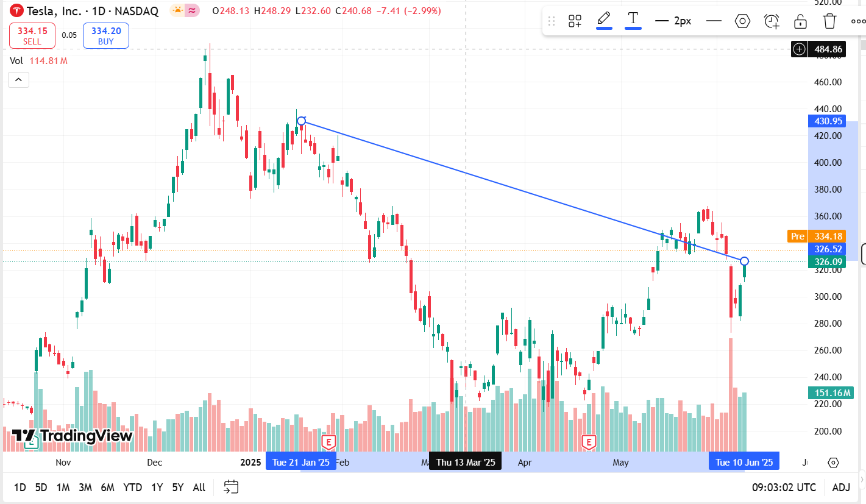Click the 326.09 last price label
The height and width of the screenshot is (504, 866).
coord(826,262)
